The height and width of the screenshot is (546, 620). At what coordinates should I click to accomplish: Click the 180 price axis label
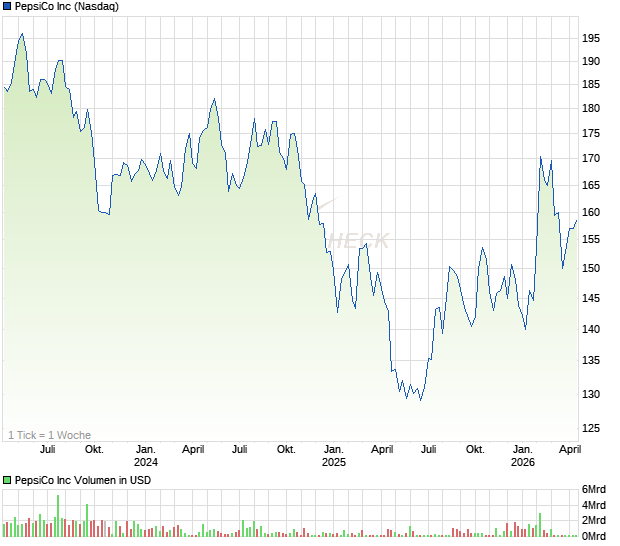pyautogui.click(x=591, y=108)
